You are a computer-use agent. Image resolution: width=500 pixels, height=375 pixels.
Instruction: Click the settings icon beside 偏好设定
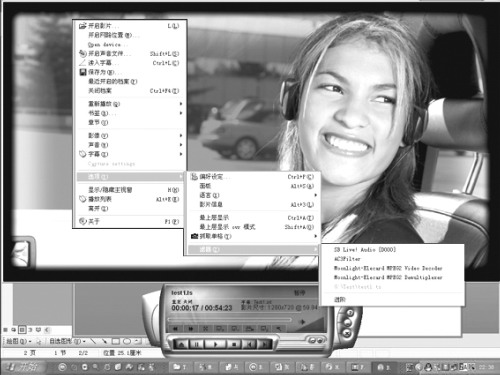click(x=194, y=177)
